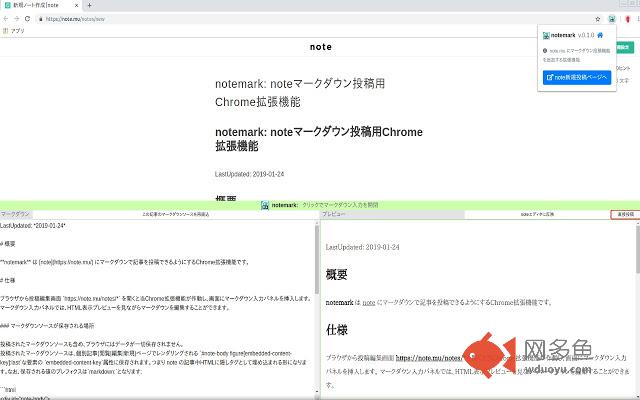Click the reload Markdown source button

pos(176,214)
